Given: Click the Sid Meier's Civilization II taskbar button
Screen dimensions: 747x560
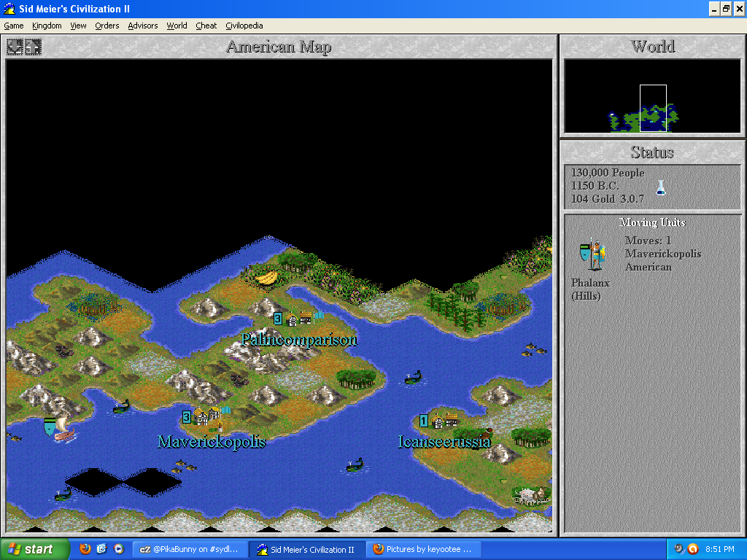Looking at the screenshot, I should tap(308, 549).
